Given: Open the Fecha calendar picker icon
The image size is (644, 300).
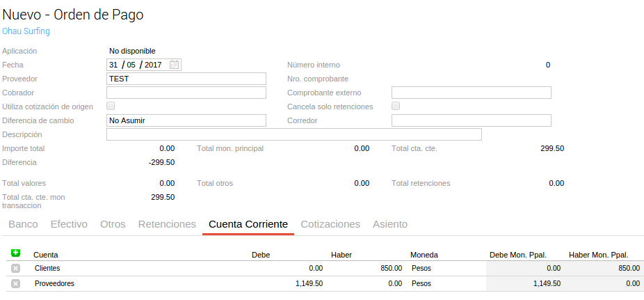Looking at the screenshot, I should (175, 65).
